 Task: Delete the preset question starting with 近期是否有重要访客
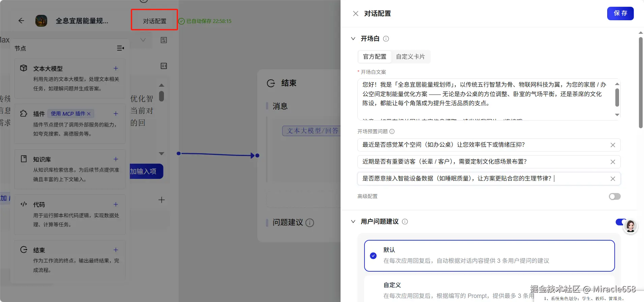coord(613,162)
